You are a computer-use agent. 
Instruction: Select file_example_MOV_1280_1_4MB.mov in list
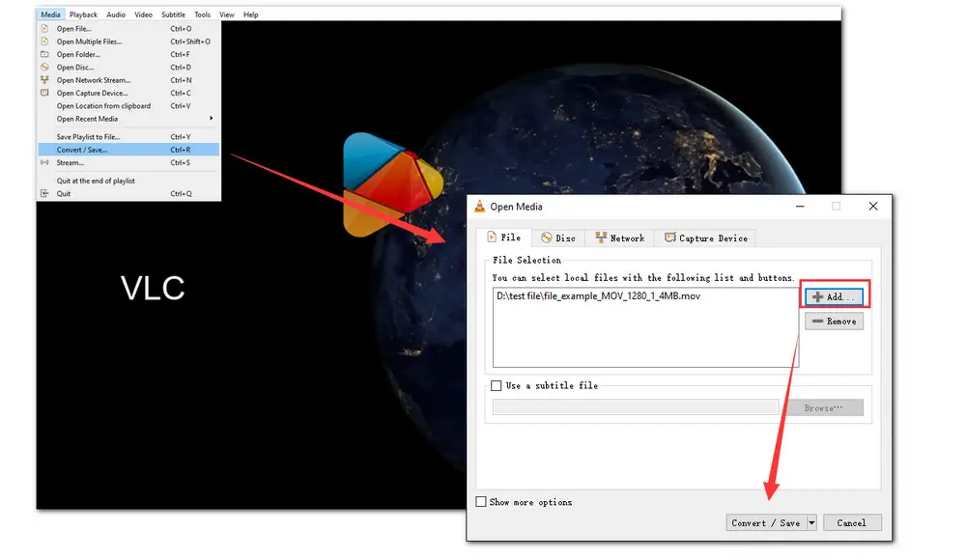(x=598, y=296)
